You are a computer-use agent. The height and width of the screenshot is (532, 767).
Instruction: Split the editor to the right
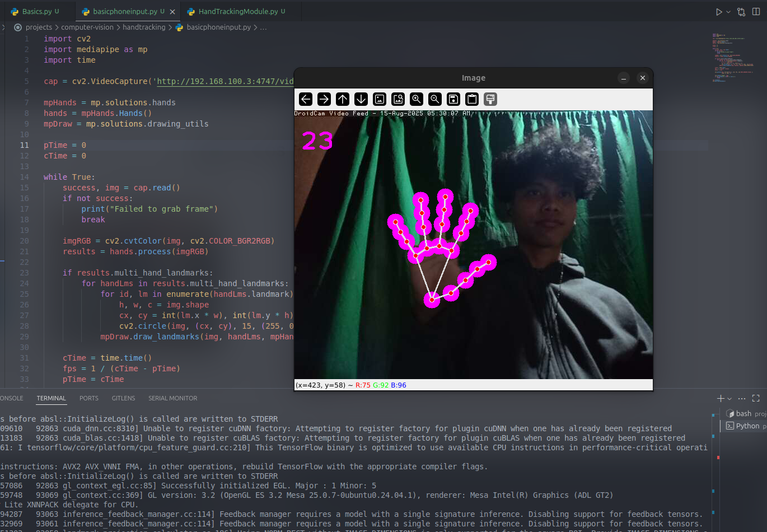click(x=756, y=12)
